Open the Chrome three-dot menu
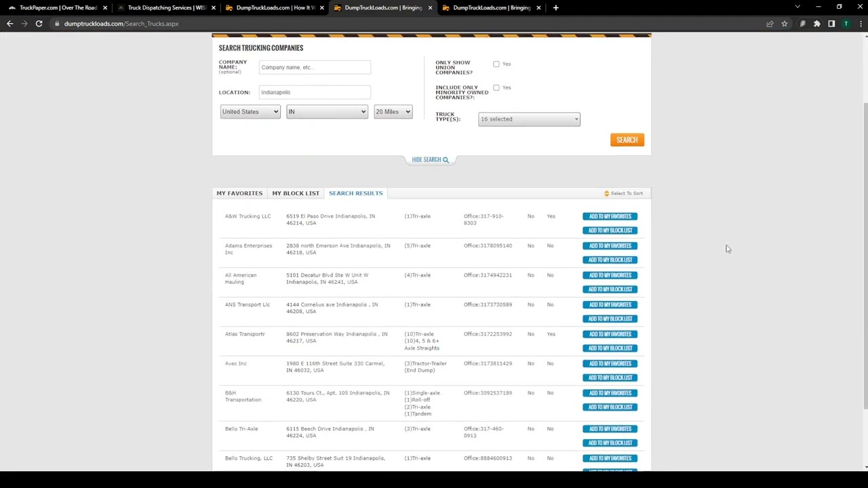 (860, 24)
